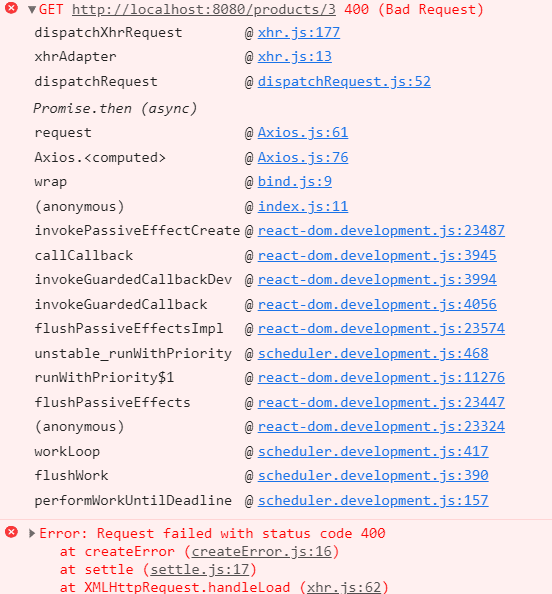Jump to bind.js:9 source

pos(294,182)
